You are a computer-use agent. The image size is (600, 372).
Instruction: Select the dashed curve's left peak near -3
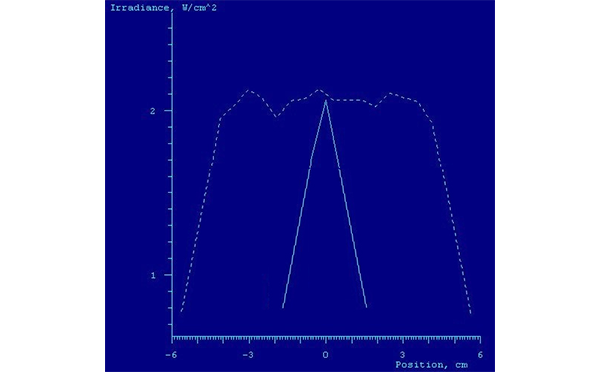coord(249,90)
